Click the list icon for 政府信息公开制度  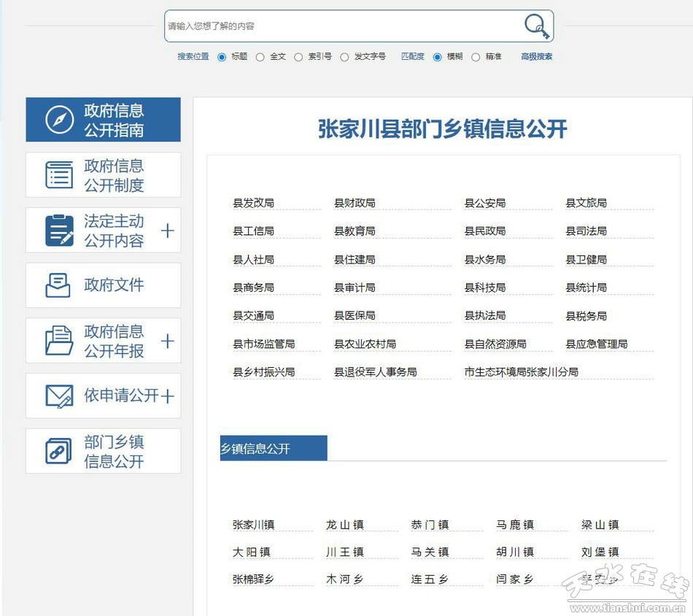tap(59, 175)
